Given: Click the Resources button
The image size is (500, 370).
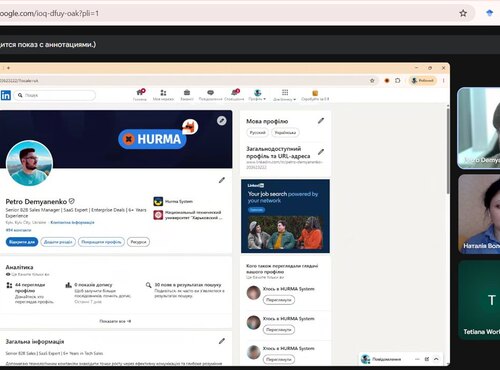Looking at the screenshot, I should (138, 242).
